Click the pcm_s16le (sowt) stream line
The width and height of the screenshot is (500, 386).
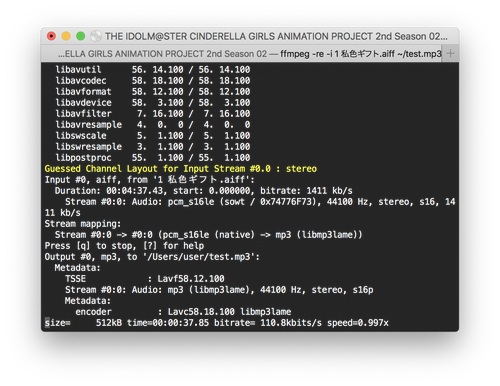click(x=260, y=201)
